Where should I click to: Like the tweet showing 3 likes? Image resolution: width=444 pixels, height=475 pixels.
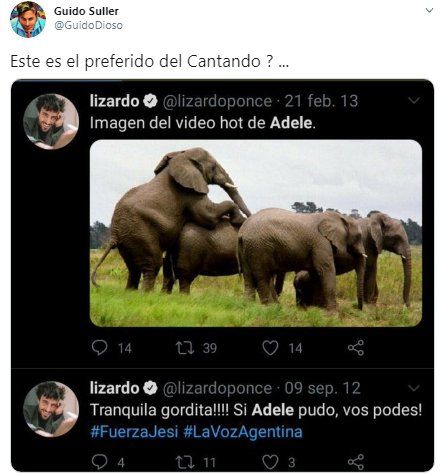pyautogui.click(x=270, y=462)
